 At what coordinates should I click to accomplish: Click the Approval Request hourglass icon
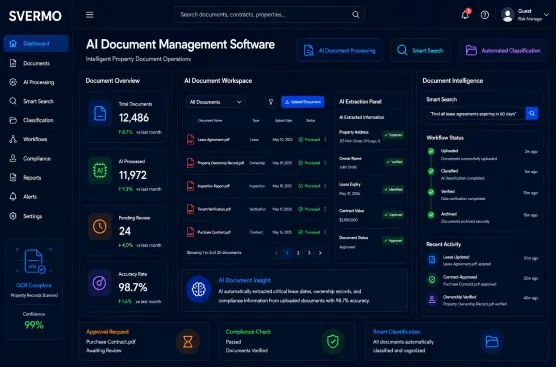tap(188, 341)
